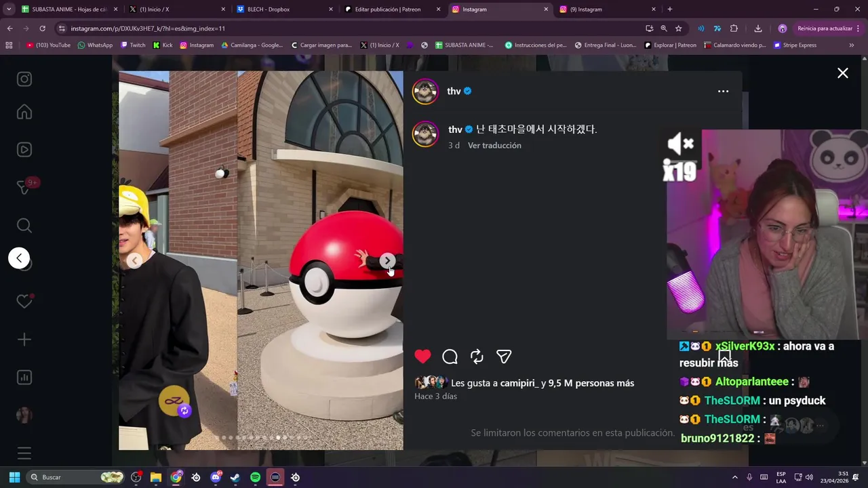Open Spotify from the taskbar
868x488 pixels.
click(255, 477)
